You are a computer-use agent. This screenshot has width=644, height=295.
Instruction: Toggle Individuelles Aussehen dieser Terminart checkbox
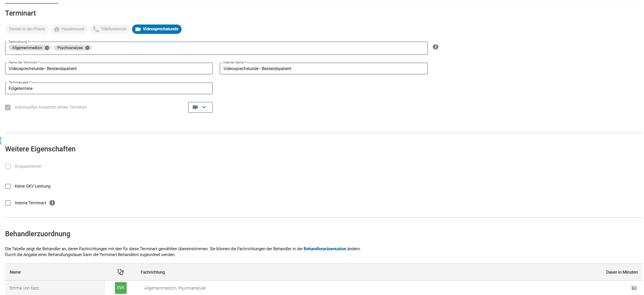pos(8,107)
